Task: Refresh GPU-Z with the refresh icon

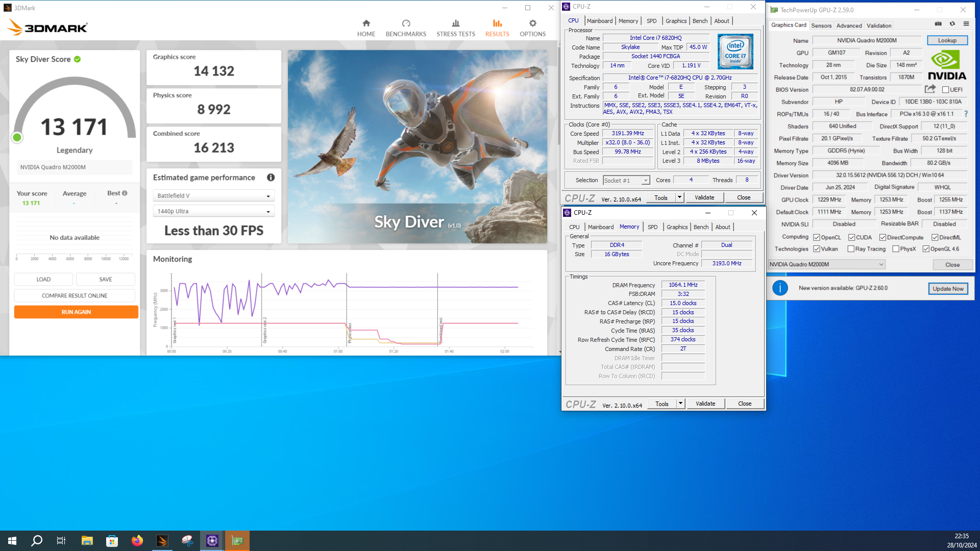Action: click(x=952, y=24)
